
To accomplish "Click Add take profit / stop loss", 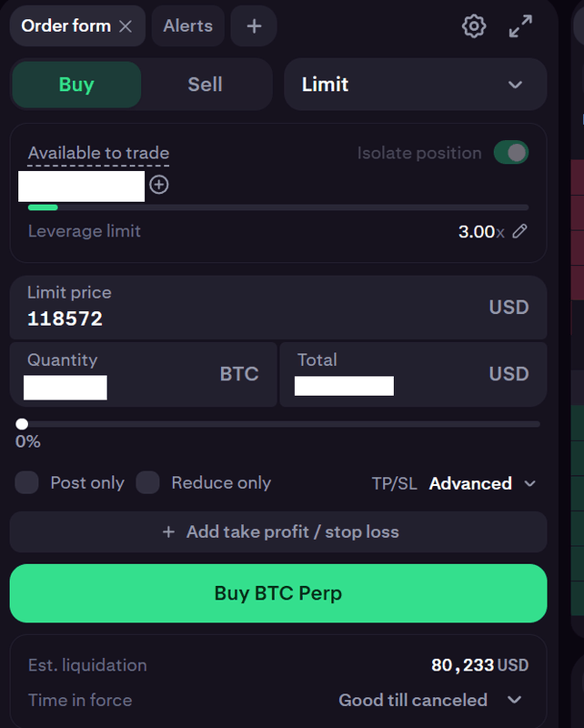I will pos(278,532).
